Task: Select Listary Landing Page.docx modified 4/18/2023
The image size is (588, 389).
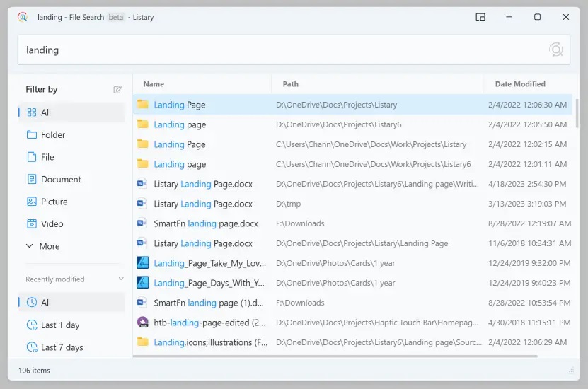Action: [352, 184]
